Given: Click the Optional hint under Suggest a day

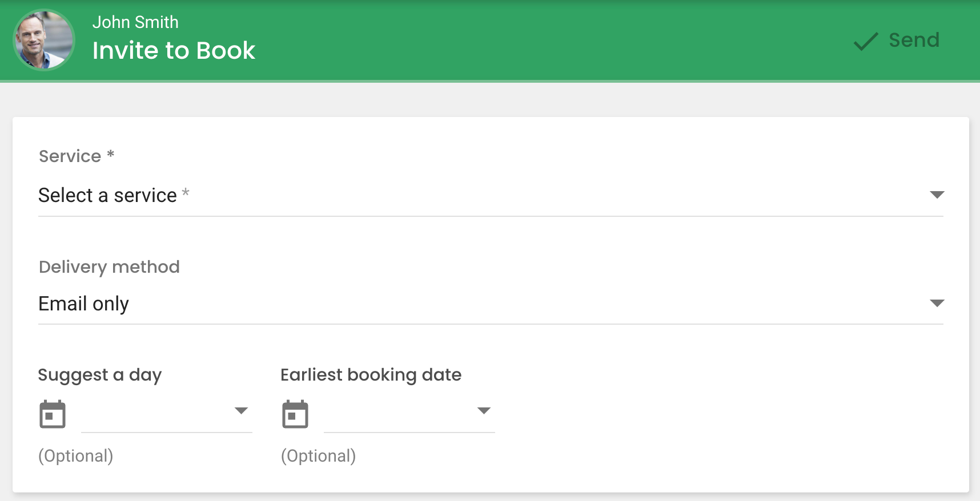Looking at the screenshot, I should pos(76,456).
